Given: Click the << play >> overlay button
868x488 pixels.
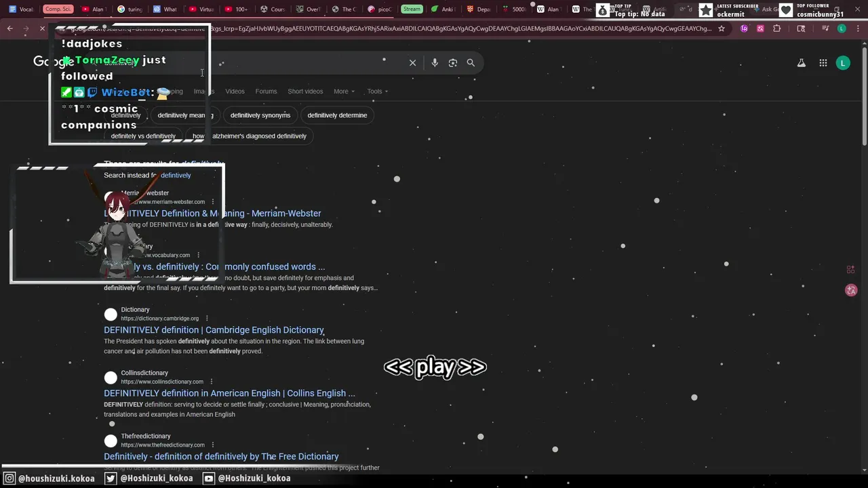Looking at the screenshot, I should (x=435, y=367).
